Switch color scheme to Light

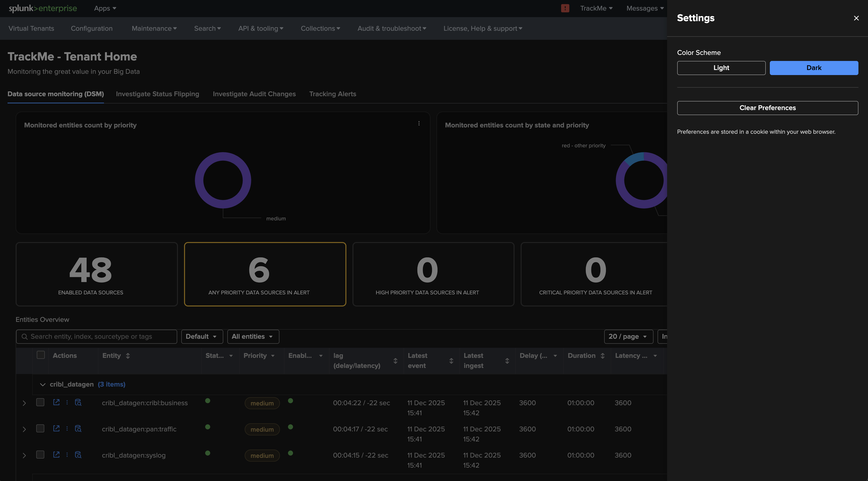point(721,68)
